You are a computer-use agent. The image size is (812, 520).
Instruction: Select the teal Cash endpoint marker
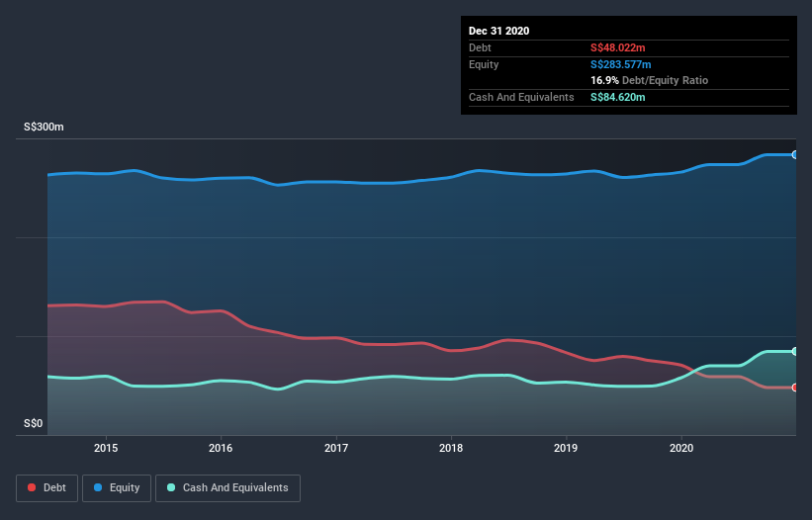click(795, 351)
